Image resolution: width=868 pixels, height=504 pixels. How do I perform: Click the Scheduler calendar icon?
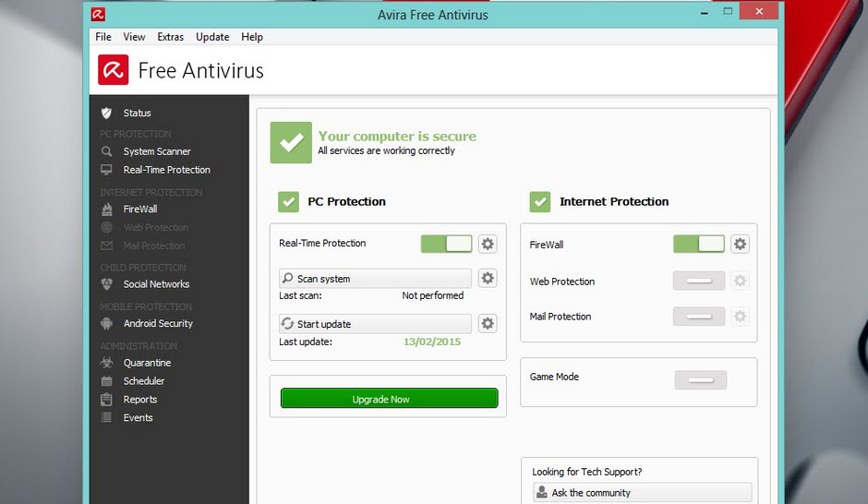(x=107, y=381)
